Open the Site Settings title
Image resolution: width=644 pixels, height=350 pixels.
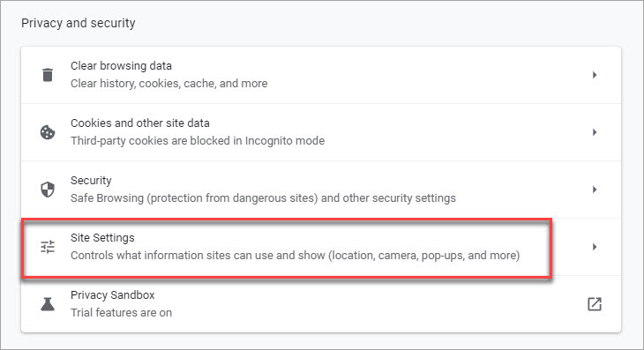click(102, 237)
